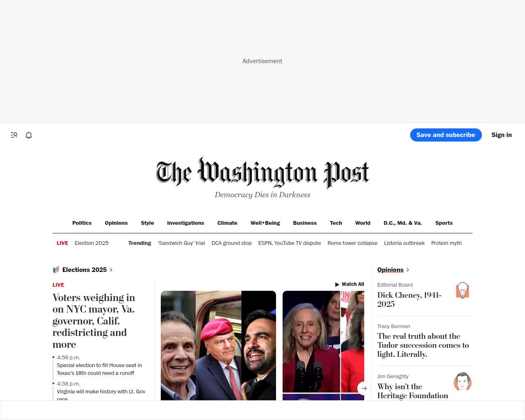Click The Washington Post masthead logo
The height and width of the screenshot is (420, 525).
(x=262, y=173)
